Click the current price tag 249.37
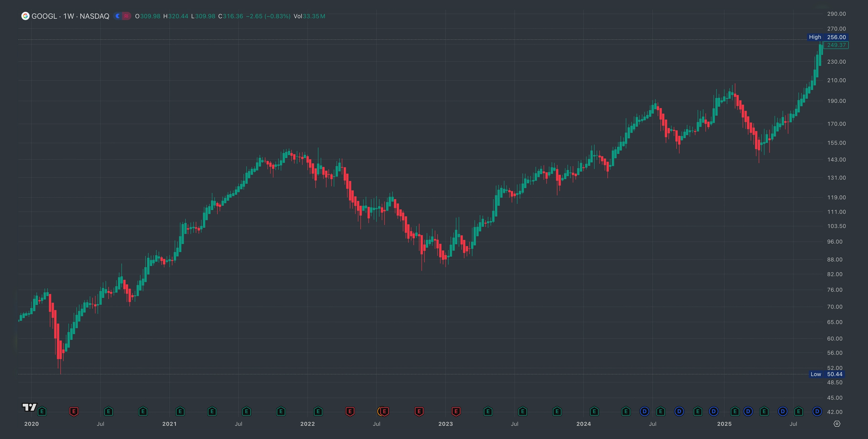868x439 pixels. [836, 45]
